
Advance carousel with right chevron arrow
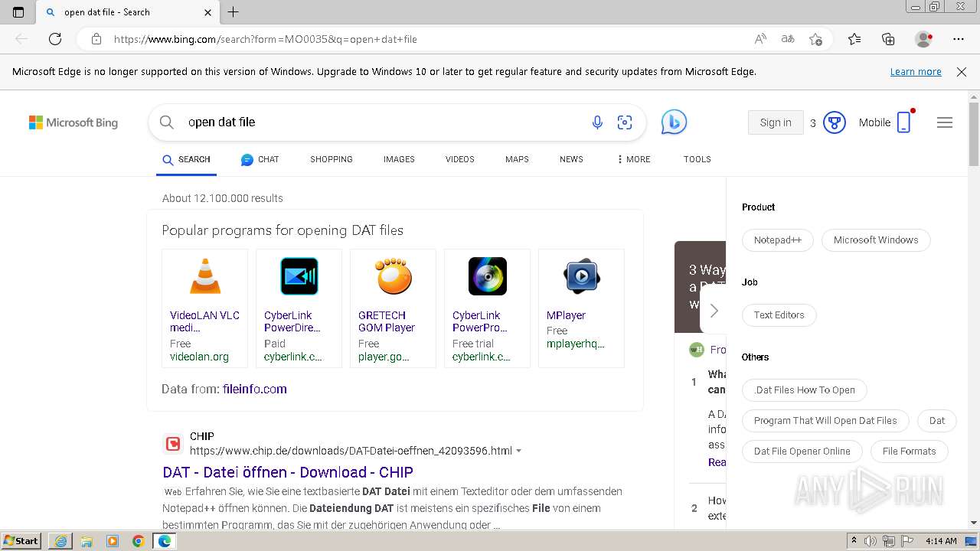[714, 311]
